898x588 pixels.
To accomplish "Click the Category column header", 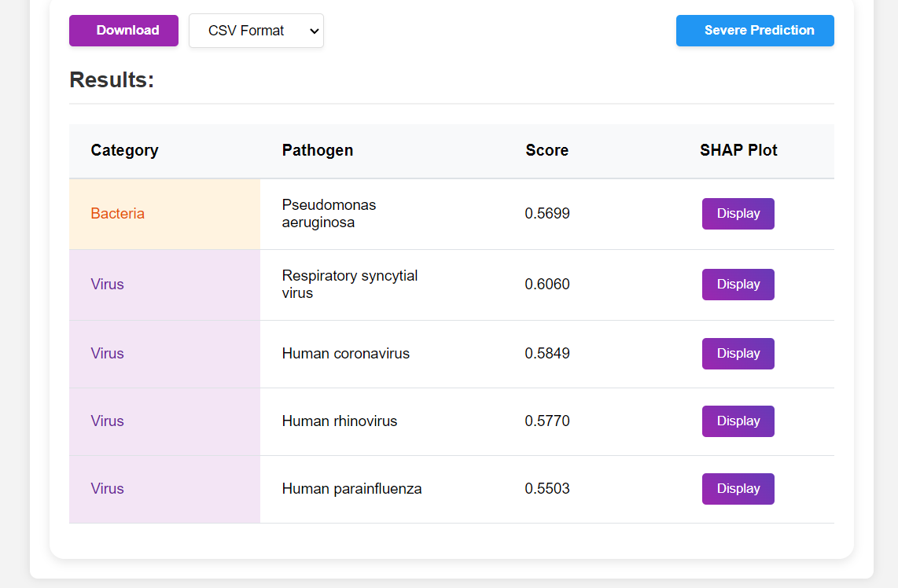I will click(x=124, y=150).
